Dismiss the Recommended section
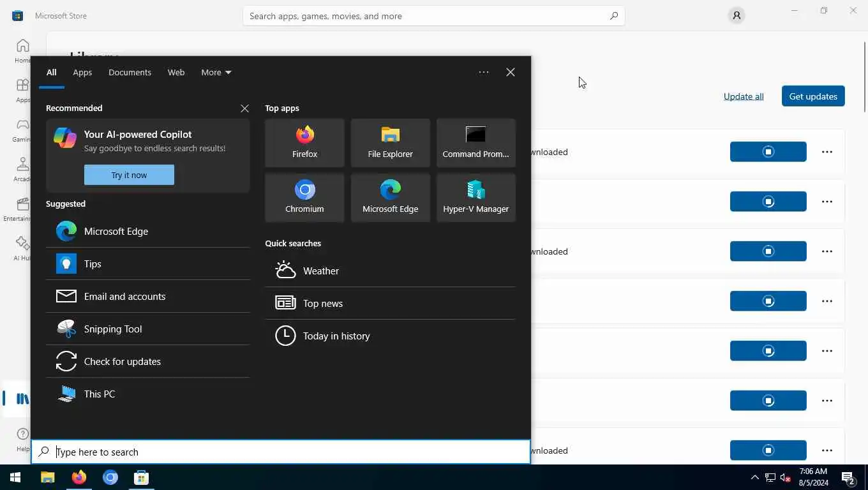Screen dimensions: 868x490 [244, 108]
